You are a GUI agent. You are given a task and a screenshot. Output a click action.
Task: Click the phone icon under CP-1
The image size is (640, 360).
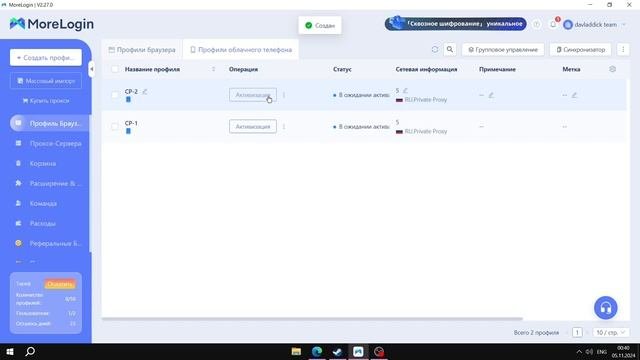click(x=128, y=131)
